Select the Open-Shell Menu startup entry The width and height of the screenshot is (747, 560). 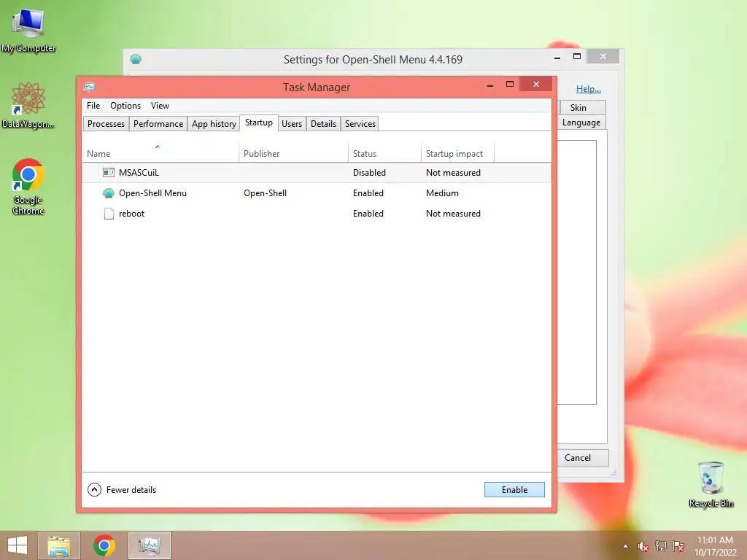317,192
